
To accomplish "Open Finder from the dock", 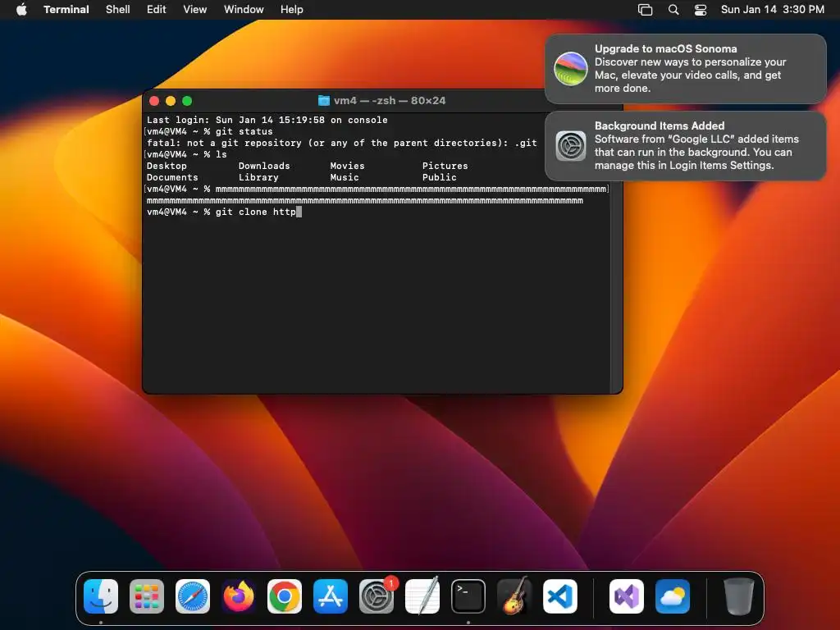I will (101, 596).
